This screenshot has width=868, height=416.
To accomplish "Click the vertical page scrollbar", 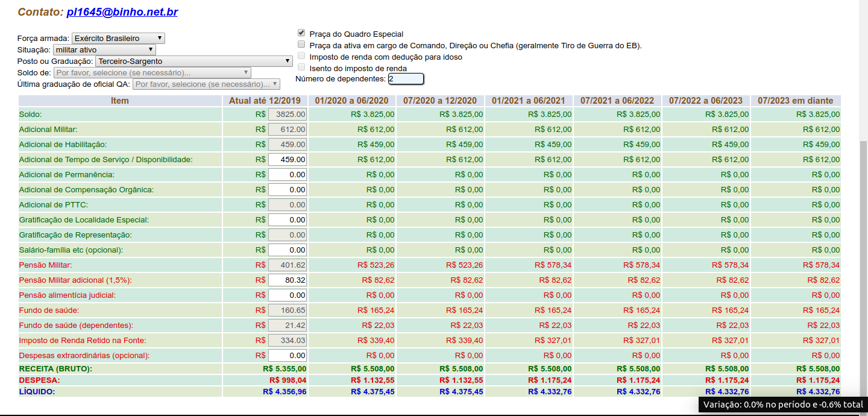I will pyautogui.click(x=863, y=241).
